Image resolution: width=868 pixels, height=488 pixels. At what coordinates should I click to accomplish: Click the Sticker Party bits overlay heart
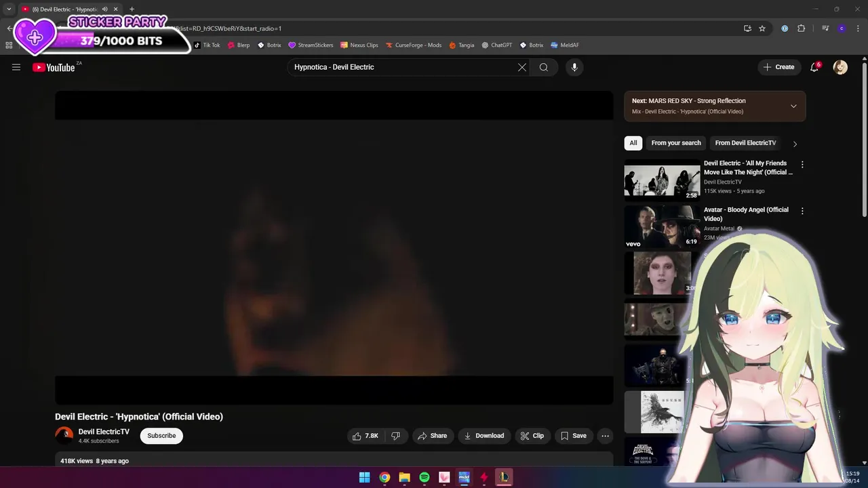click(35, 35)
